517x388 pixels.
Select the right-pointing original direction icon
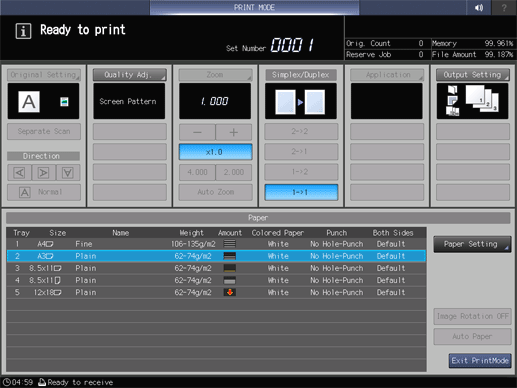(43, 173)
